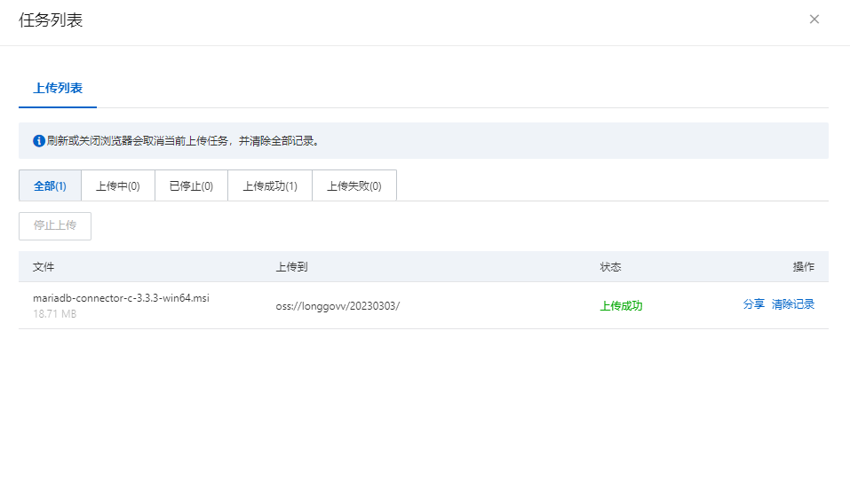Click 分享 link for mariadb-connector file

tap(753, 304)
